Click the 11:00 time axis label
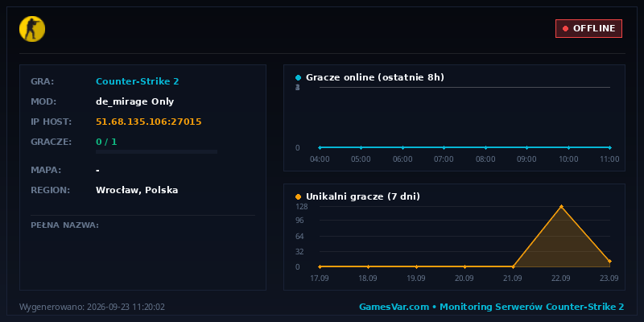Viewport: 644px width, 322px height. pyautogui.click(x=609, y=159)
